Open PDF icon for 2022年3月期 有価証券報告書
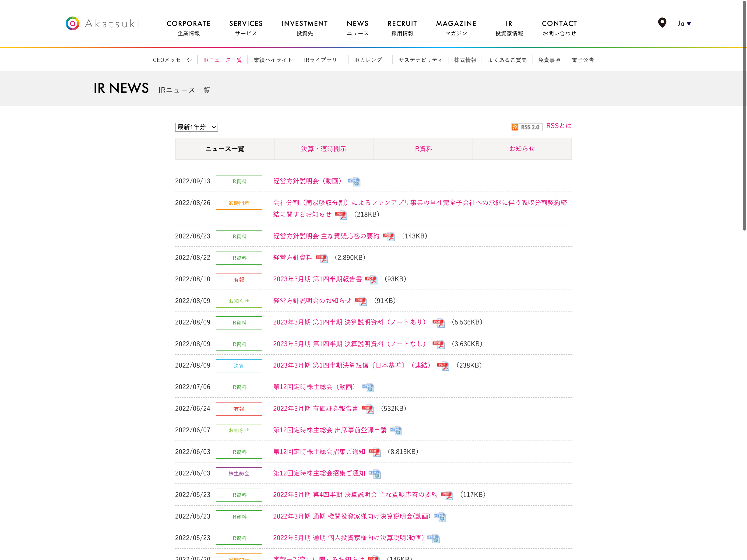The image size is (747, 560). point(367,409)
